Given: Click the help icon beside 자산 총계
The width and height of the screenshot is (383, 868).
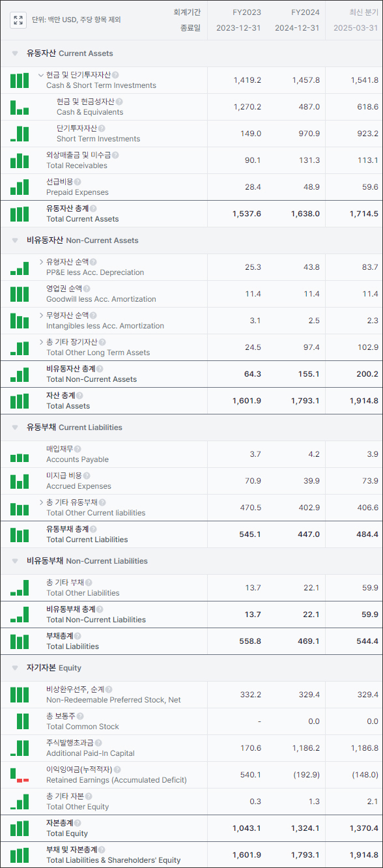Looking at the screenshot, I should tap(79, 396).
